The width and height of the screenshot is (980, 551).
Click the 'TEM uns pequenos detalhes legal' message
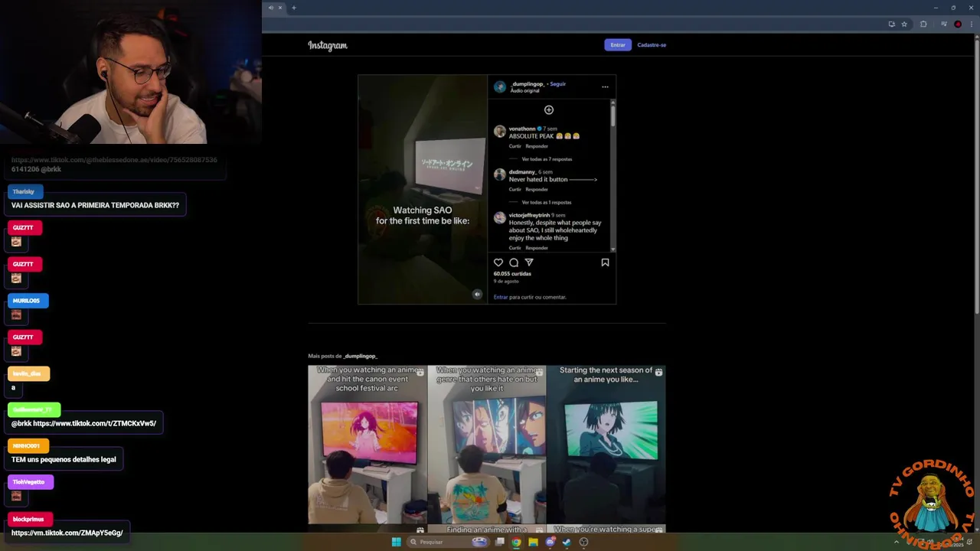(x=64, y=459)
